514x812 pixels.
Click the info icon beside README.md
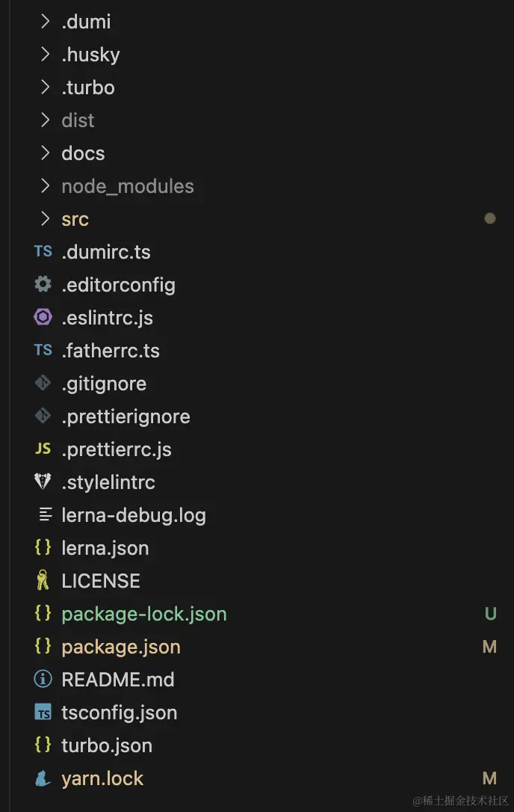[x=43, y=680]
